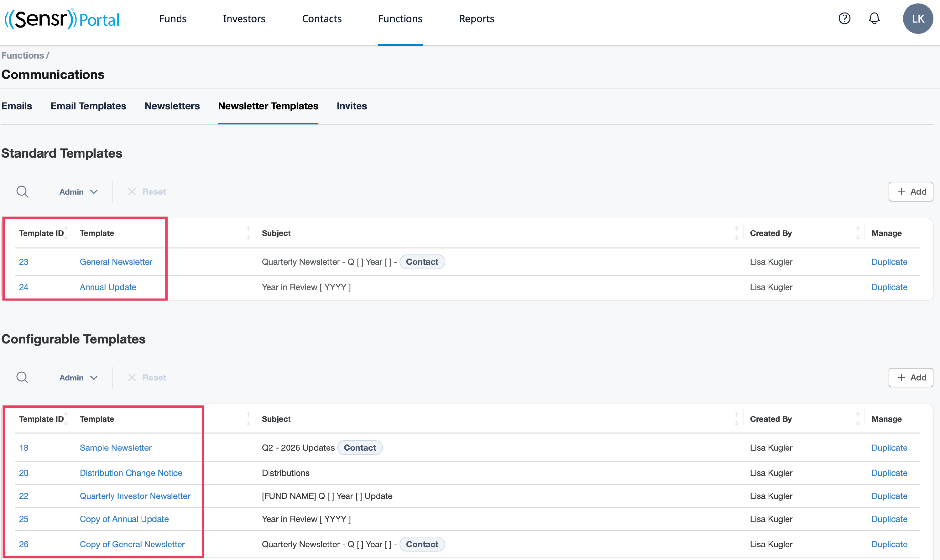Select the "[FUND NAME] Q [ ] Year [ ] Update" subject

(327, 496)
